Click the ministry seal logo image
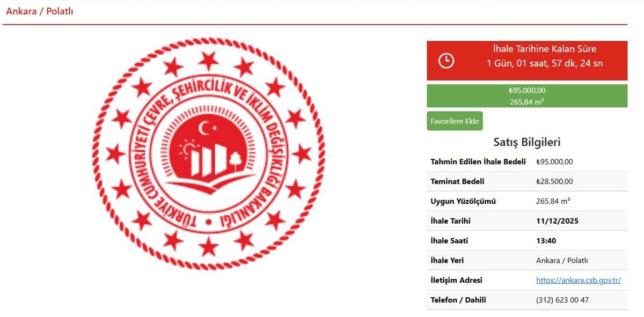 point(208,154)
